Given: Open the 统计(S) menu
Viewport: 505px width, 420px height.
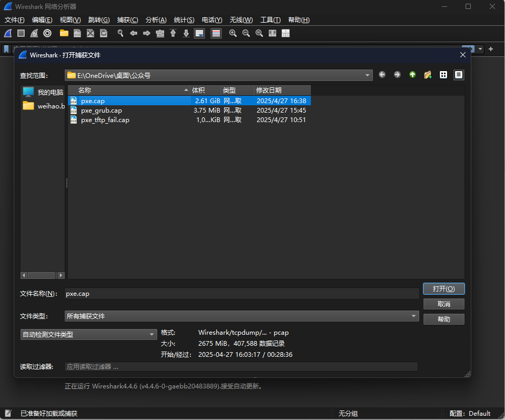Looking at the screenshot, I should 184,20.
